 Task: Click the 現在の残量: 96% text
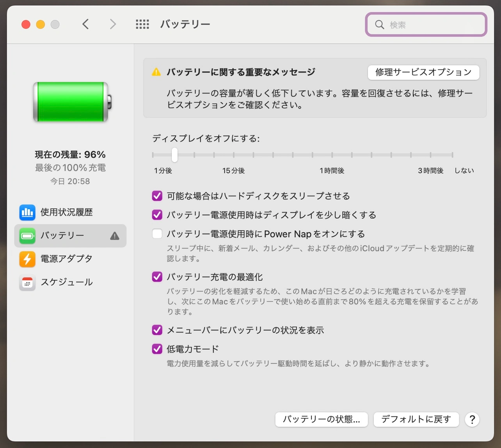[x=70, y=155]
